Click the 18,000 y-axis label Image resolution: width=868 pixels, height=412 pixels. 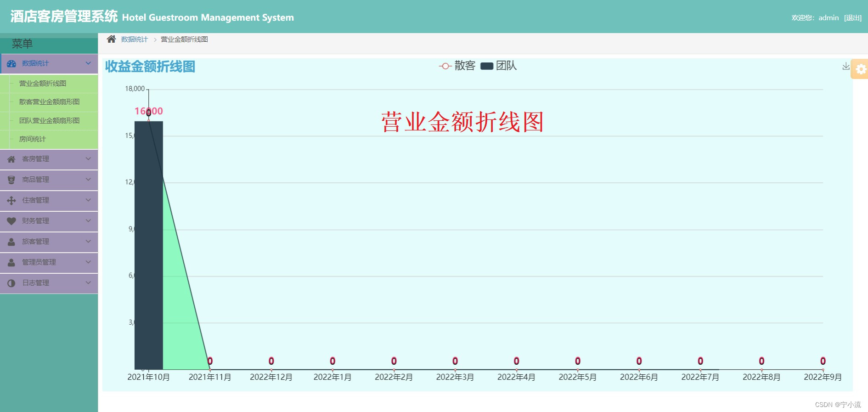point(135,89)
